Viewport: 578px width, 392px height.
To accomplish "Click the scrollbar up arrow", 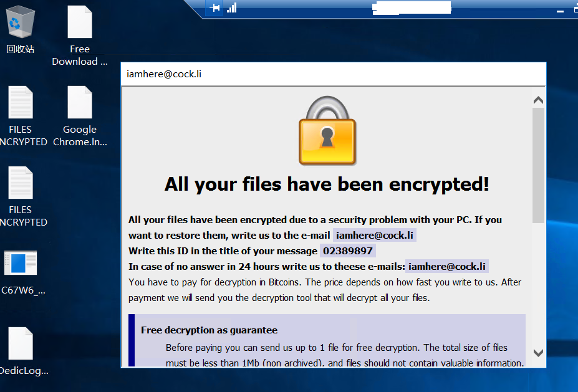I will (538, 100).
